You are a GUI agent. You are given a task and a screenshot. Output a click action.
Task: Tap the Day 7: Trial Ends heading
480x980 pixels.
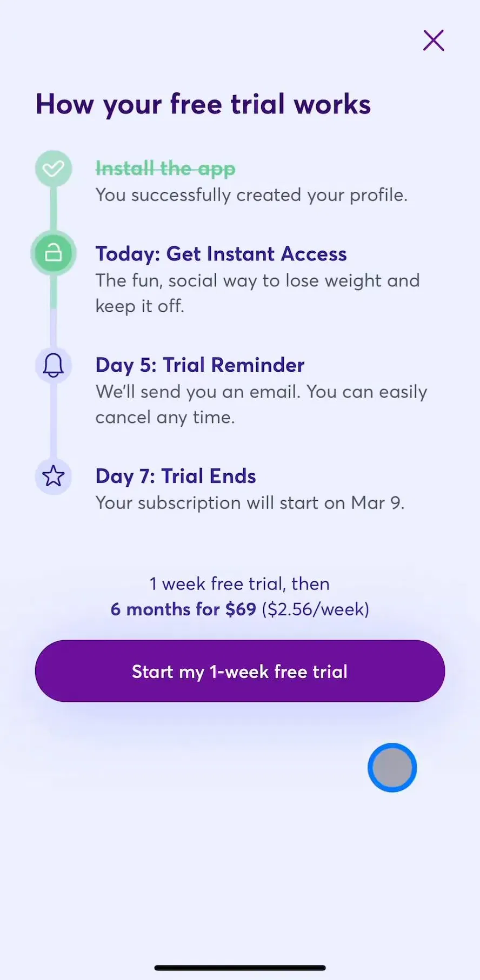tap(176, 476)
